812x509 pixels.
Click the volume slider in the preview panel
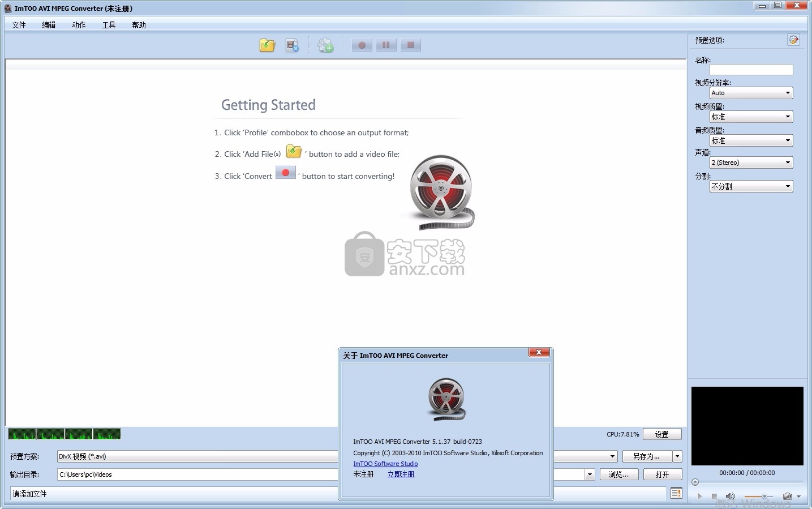tap(759, 496)
